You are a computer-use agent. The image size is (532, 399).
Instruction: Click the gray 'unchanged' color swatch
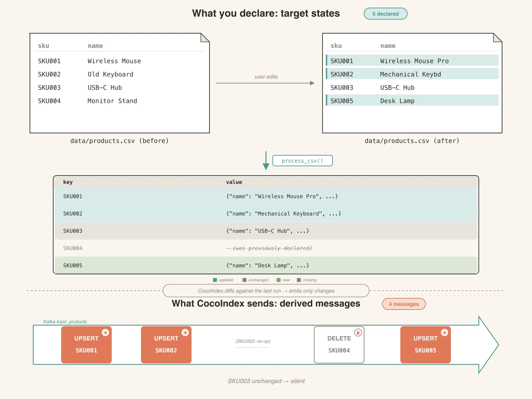point(244,280)
